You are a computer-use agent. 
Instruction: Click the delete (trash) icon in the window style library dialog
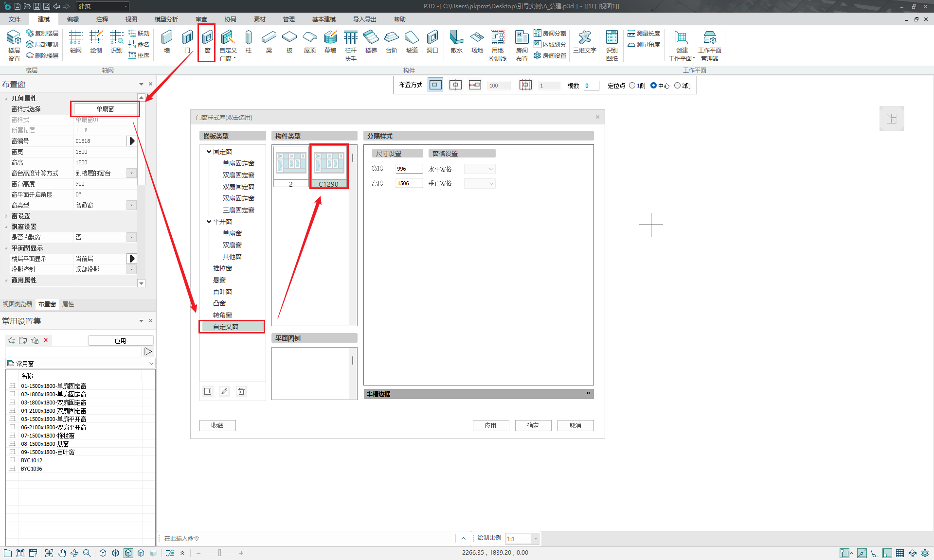[x=241, y=391]
